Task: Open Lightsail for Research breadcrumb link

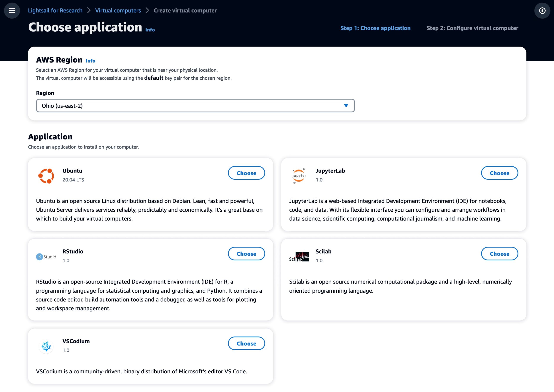Action: pyautogui.click(x=55, y=11)
